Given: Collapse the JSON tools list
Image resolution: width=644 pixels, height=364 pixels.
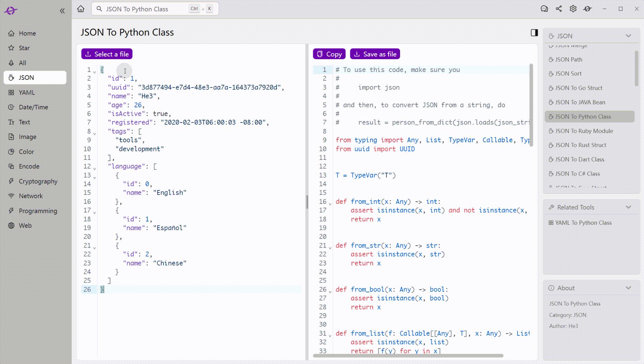Looking at the screenshot, I should click(628, 36).
